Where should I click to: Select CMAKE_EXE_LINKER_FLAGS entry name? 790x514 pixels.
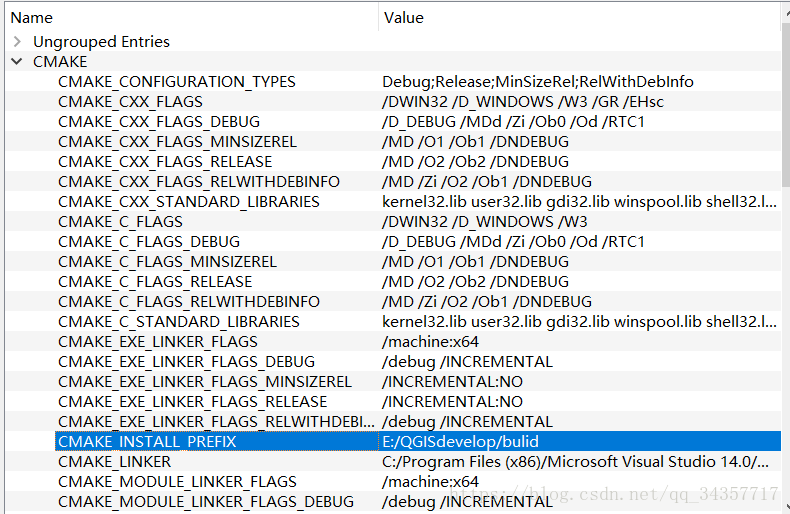point(158,342)
